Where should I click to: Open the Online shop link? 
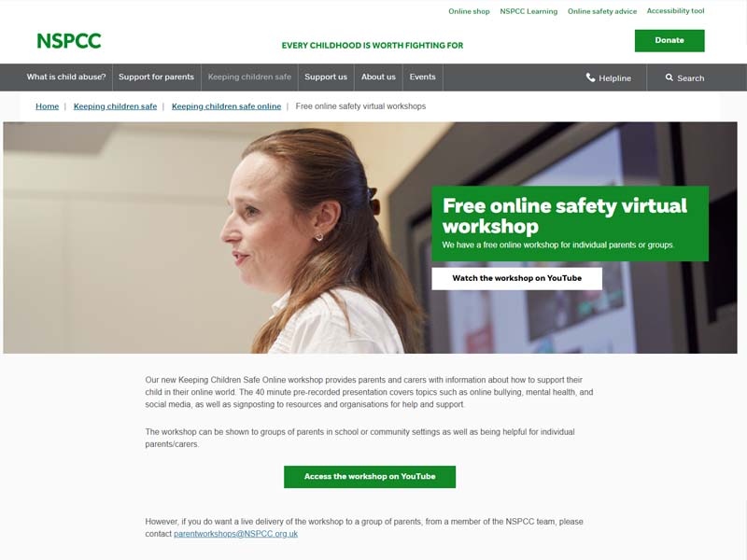coord(469,11)
